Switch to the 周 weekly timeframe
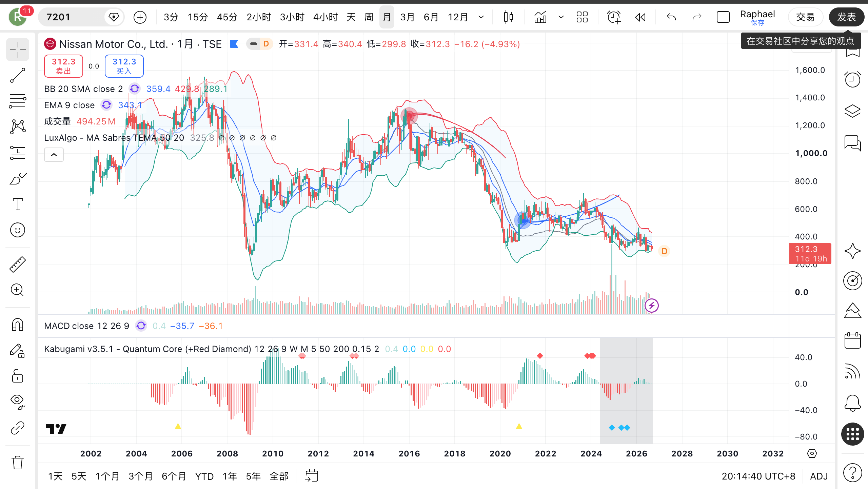The height and width of the screenshot is (489, 868). point(369,17)
